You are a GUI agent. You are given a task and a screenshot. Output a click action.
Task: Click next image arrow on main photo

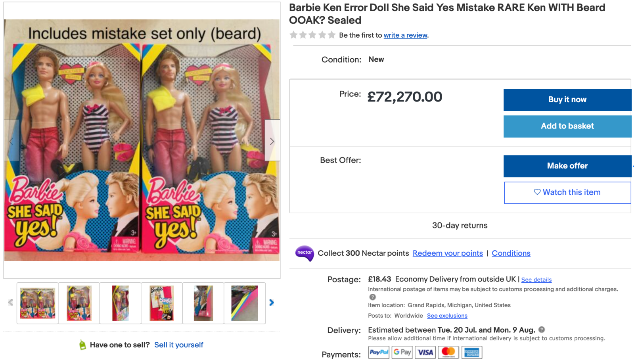272,141
